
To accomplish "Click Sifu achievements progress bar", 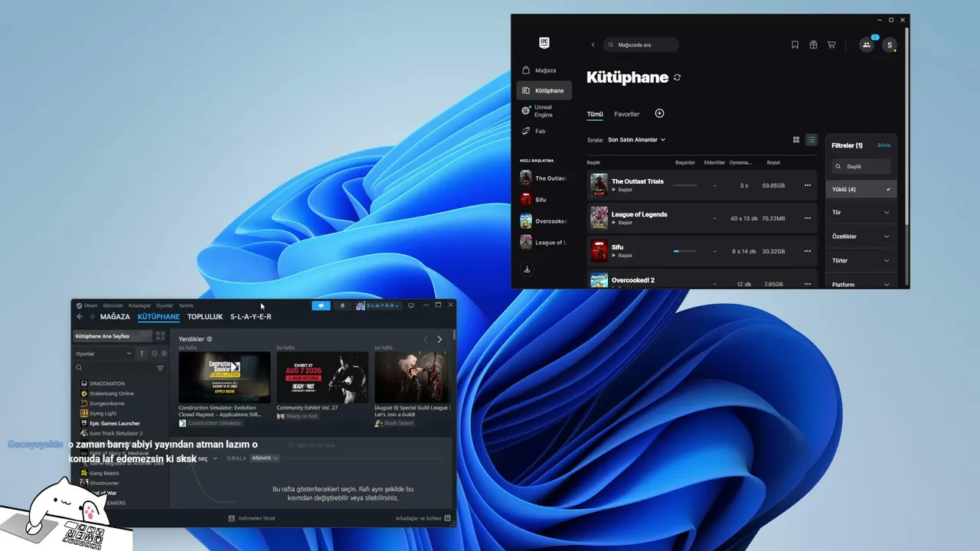I will [x=685, y=251].
